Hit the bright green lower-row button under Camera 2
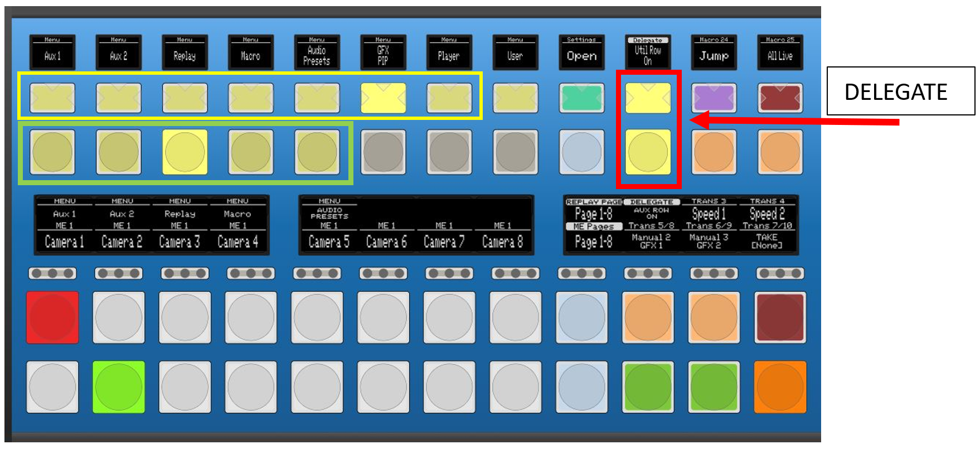Image resolution: width=980 pixels, height=449 pixels. tap(119, 387)
